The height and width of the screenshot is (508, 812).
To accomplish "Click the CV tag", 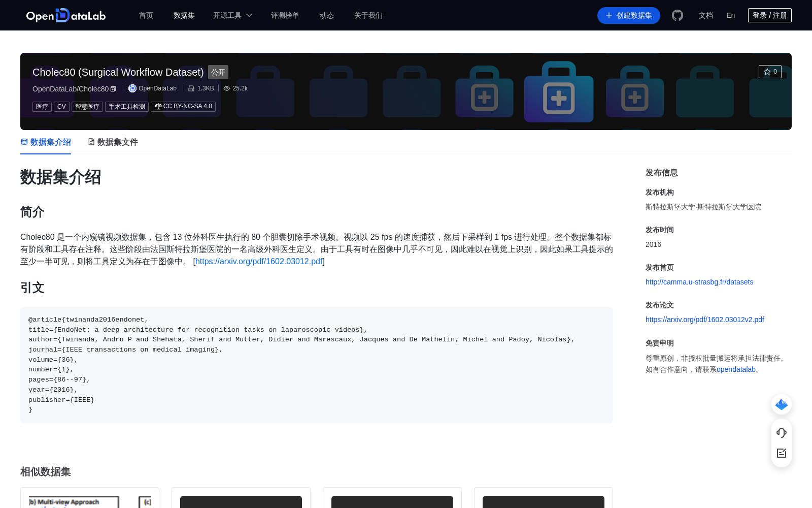I will coord(61,107).
